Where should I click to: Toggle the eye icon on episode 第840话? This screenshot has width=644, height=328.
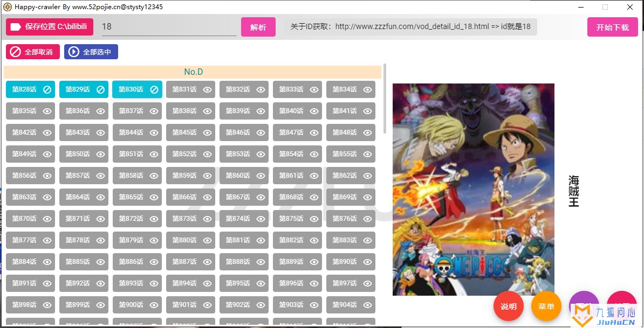click(x=314, y=111)
